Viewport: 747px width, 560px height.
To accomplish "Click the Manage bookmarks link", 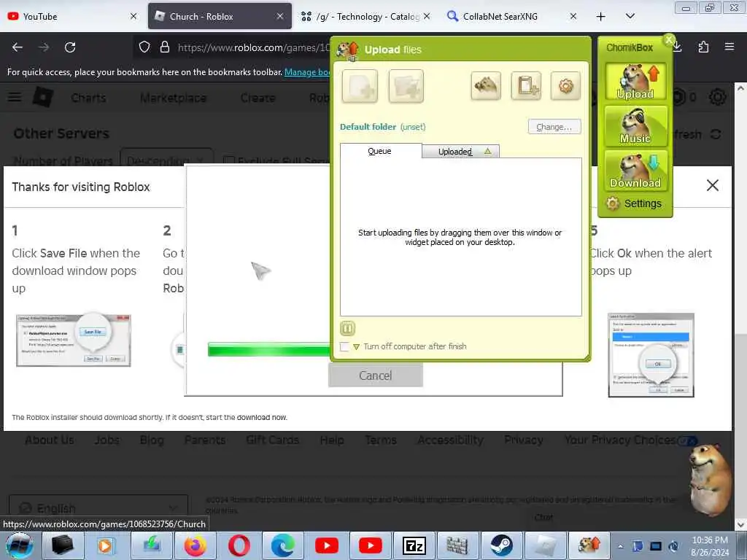I will (x=307, y=72).
